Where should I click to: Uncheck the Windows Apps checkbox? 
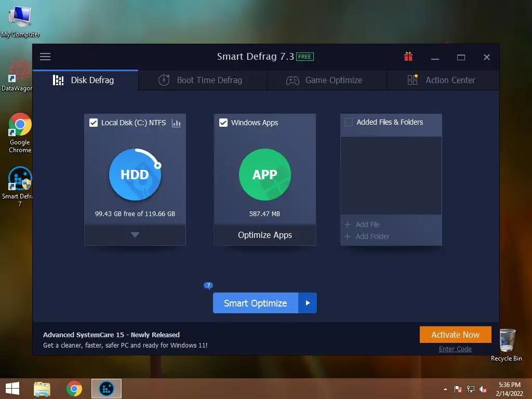pos(223,123)
